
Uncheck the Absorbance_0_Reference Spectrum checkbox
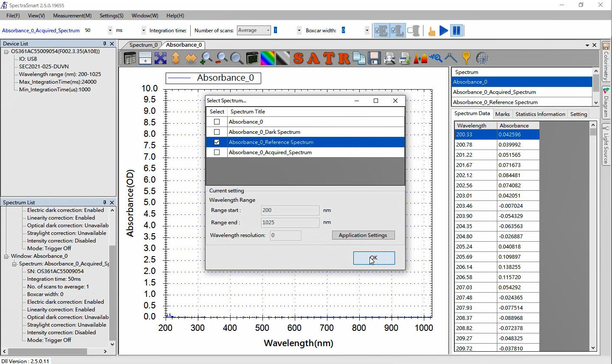point(217,142)
